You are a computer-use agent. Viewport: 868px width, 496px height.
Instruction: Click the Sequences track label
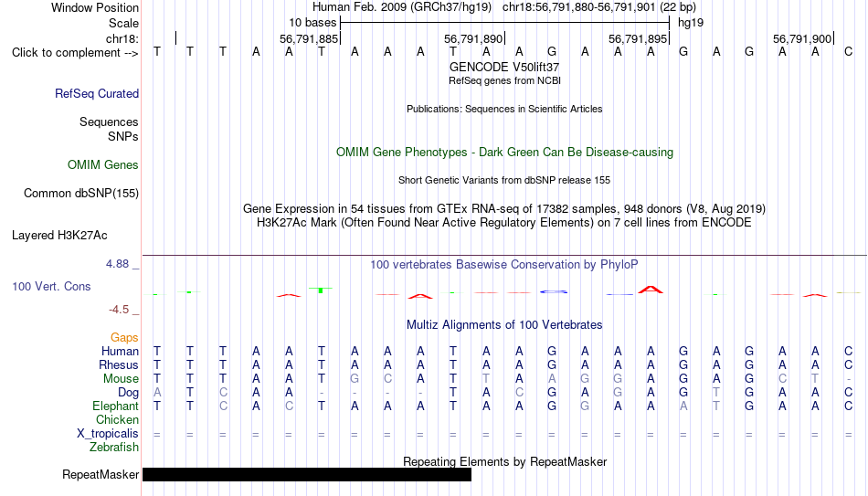point(109,121)
